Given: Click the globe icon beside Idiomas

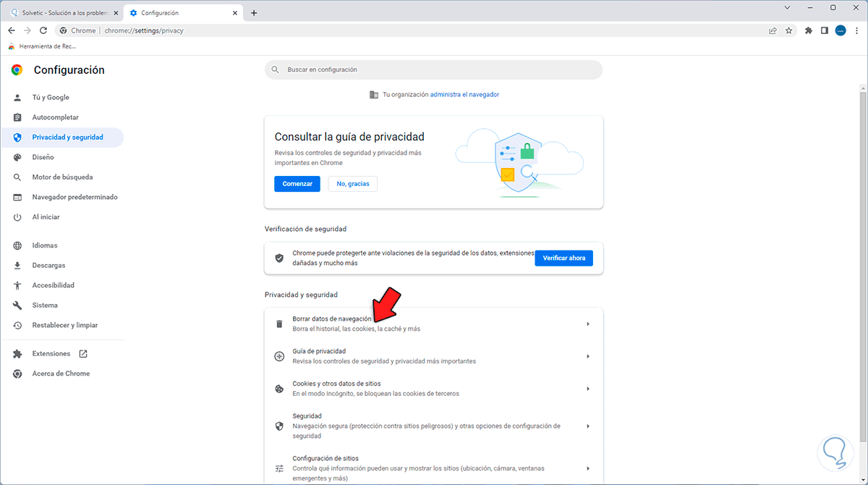Looking at the screenshot, I should 17,245.
